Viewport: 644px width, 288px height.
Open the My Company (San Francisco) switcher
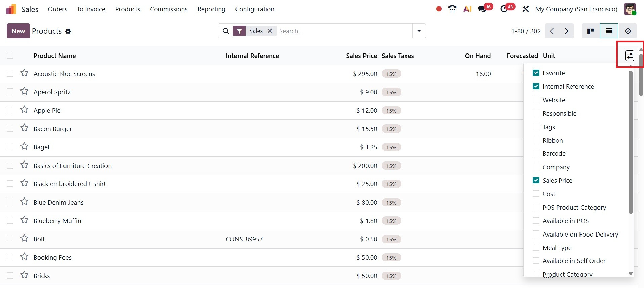point(576,9)
